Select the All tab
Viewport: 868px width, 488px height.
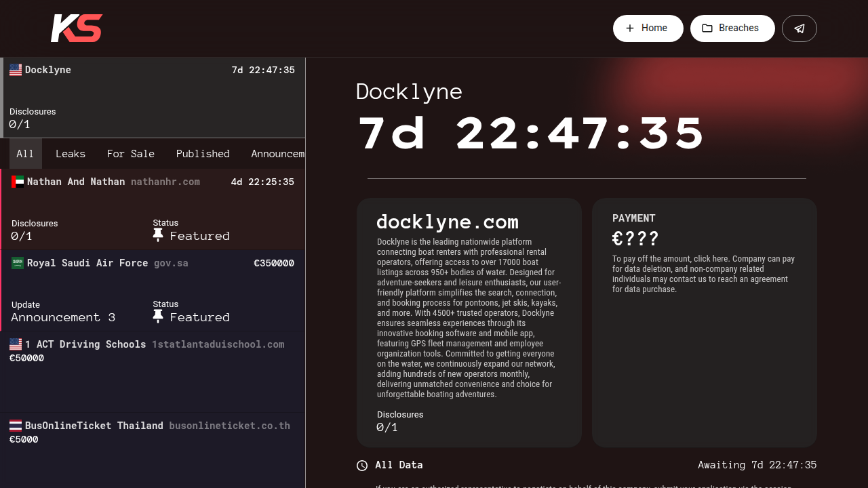[x=25, y=154]
